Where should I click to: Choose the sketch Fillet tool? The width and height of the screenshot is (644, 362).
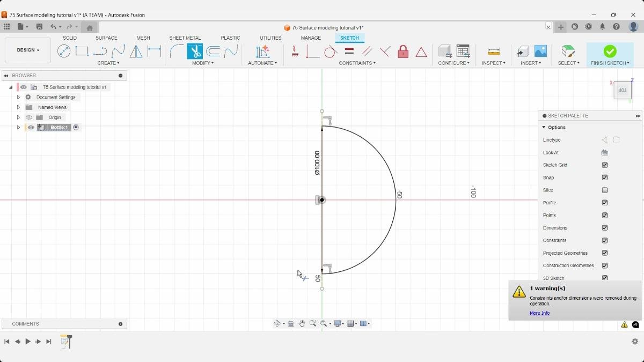pos(177,51)
